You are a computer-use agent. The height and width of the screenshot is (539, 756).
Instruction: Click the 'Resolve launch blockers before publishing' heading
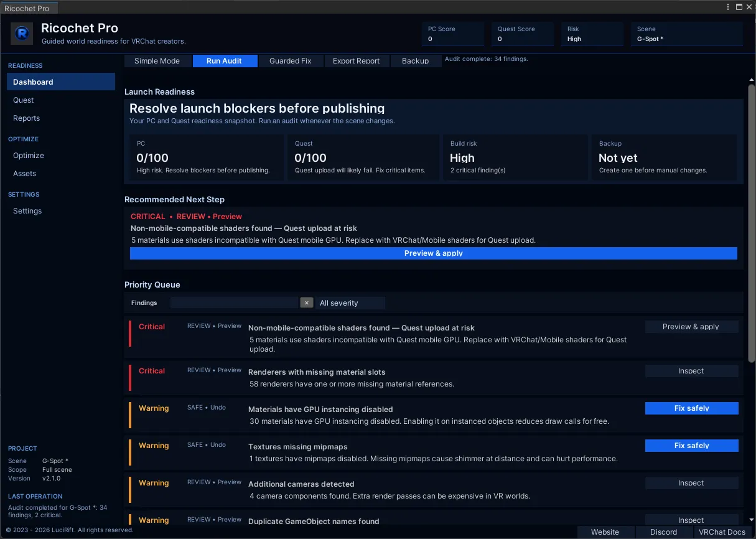click(257, 109)
